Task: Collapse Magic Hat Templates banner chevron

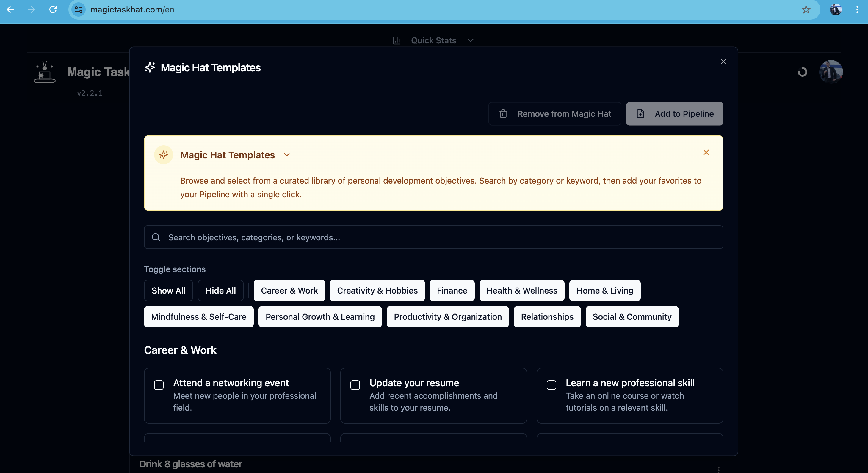Action: tap(287, 155)
